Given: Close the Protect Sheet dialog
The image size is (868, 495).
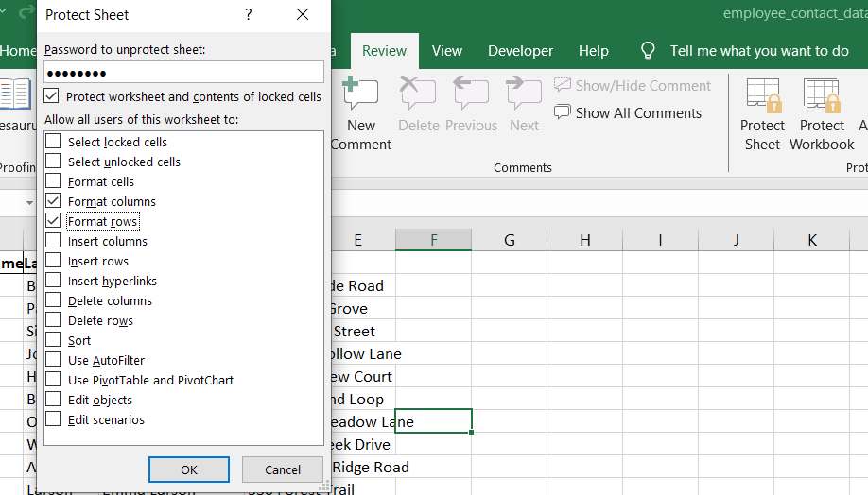Looking at the screenshot, I should [303, 15].
